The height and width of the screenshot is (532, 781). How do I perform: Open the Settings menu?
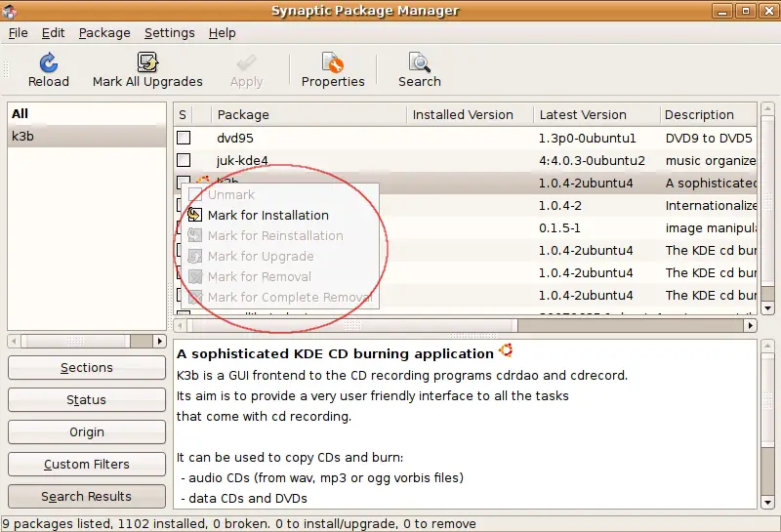tap(169, 33)
